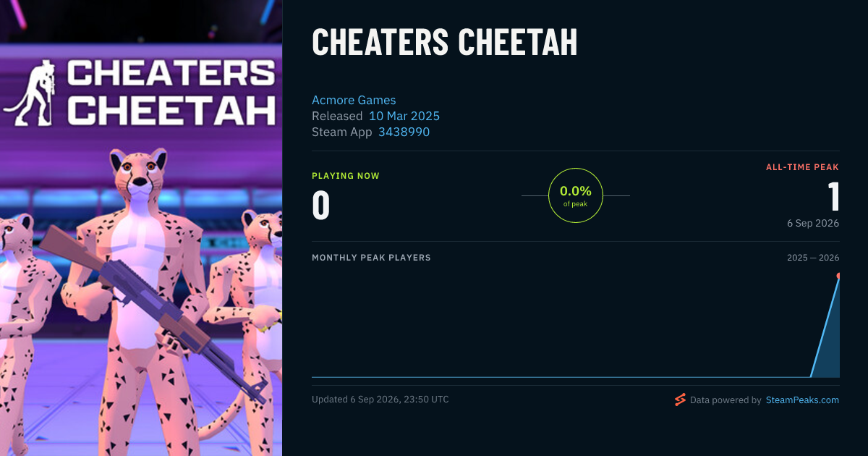The width and height of the screenshot is (868, 456).
Task: Click the Playing Now count of 0
Action: (x=320, y=205)
